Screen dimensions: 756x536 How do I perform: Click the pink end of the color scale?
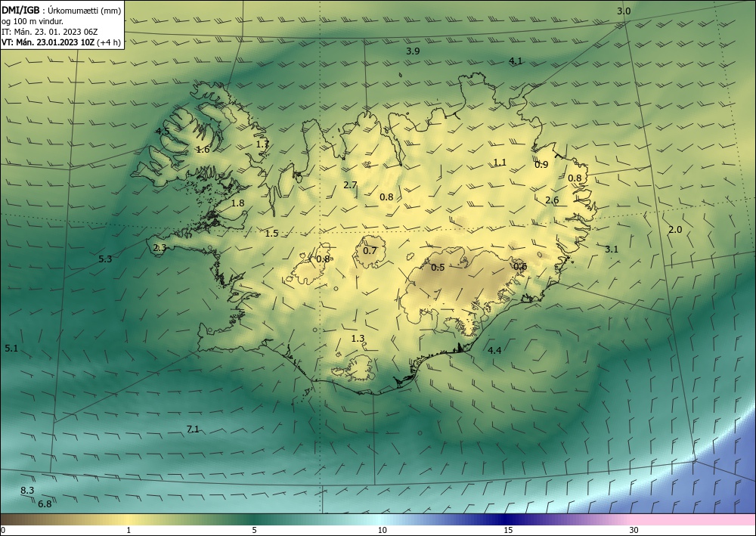coord(694,519)
